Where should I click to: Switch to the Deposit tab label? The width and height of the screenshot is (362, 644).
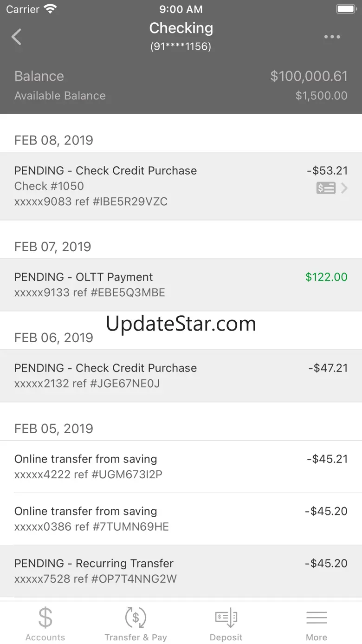[x=226, y=637]
